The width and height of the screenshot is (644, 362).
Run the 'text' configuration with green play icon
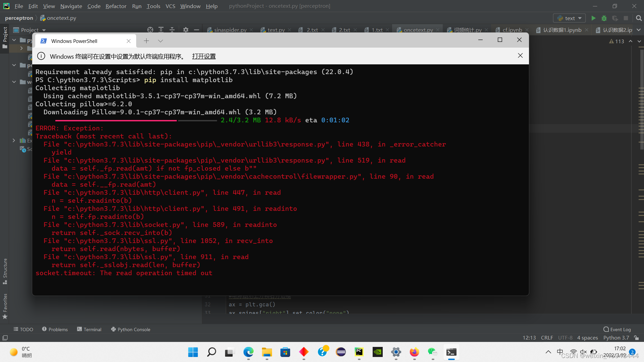coord(593,18)
